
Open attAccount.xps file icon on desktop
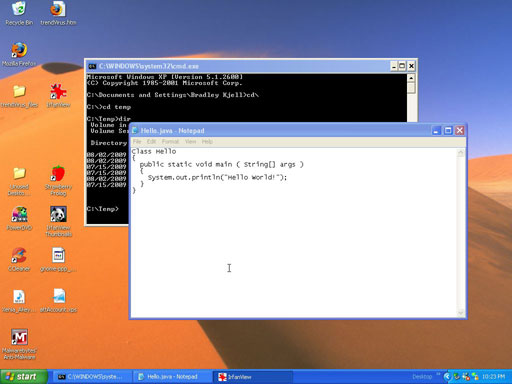[58, 301]
